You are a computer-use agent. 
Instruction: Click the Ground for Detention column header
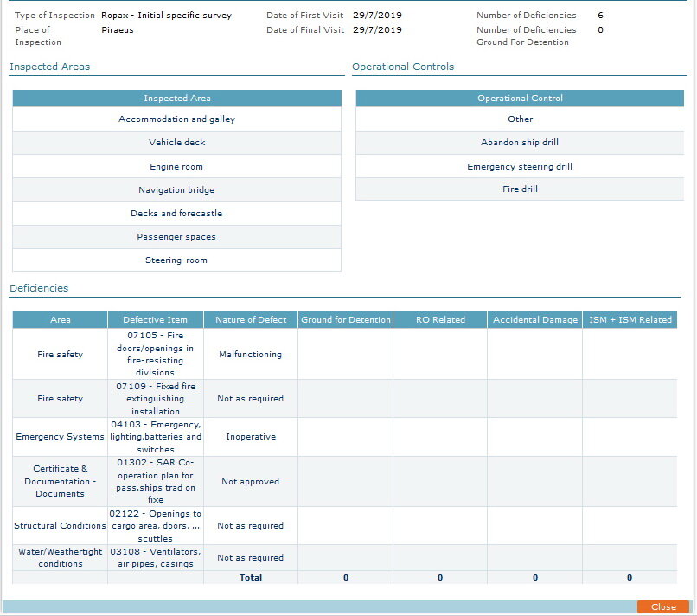click(345, 320)
